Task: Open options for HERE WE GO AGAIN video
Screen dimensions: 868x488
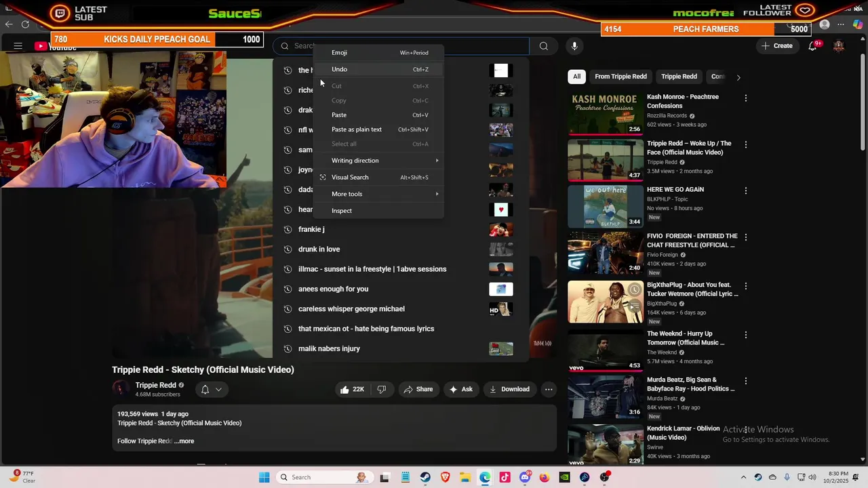Action: (745, 190)
